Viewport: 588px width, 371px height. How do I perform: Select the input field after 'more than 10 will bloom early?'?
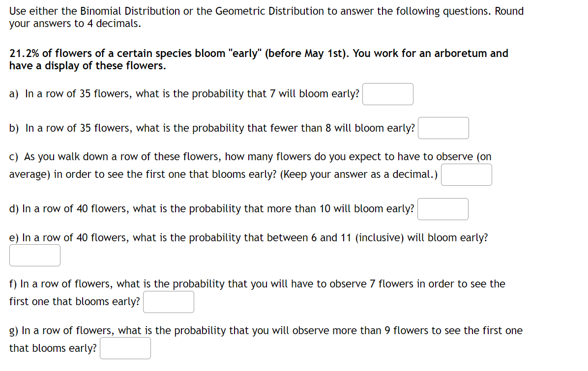click(x=442, y=209)
